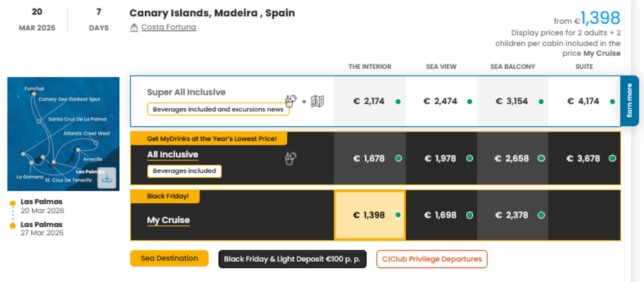The width and height of the screenshot is (644, 282).
Task: Open C|Club Privilege Departures tag
Action: (432, 259)
